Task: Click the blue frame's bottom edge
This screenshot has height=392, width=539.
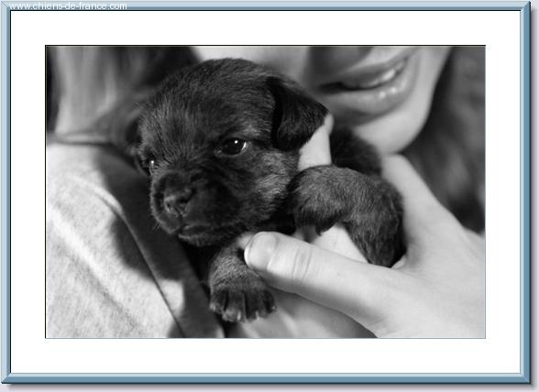Action: tap(266, 378)
